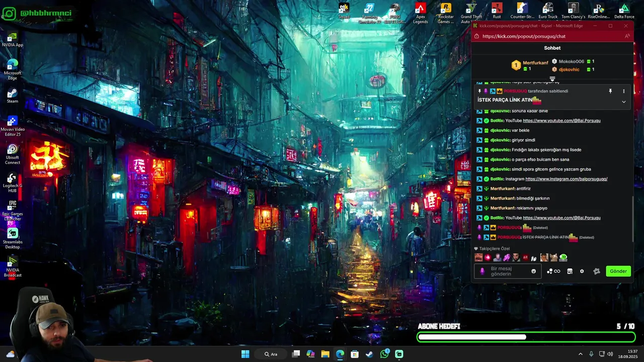Open the NVIDIA App desktop shortcut
Viewport: 644px width, 362px height.
13,39
